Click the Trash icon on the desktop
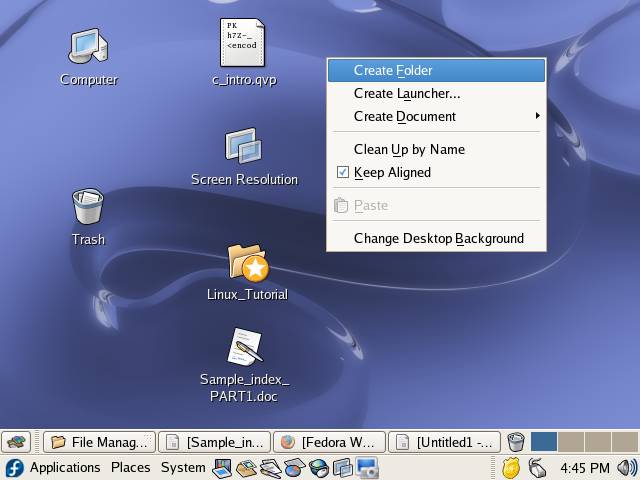The image size is (640, 480). click(88, 207)
